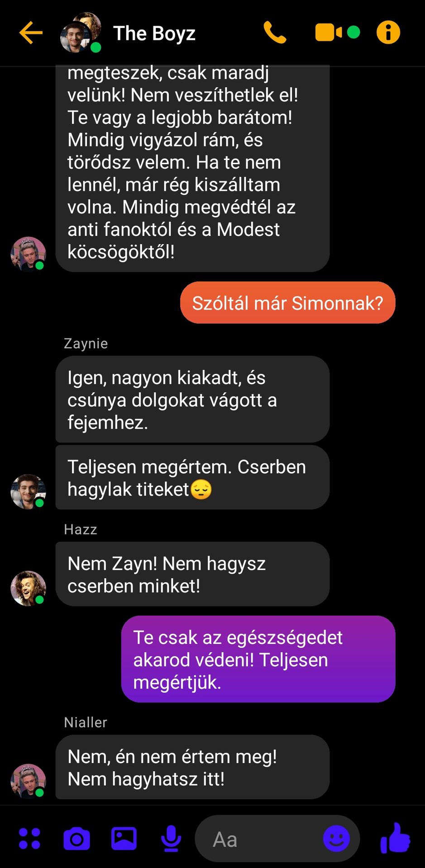Image resolution: width=425 pixels, height=868 pixels.
Task: Select message 'Nem Zayn! Nem hagysz cserben minket!'
Action: pyautogui.click(x=192, y=574)
